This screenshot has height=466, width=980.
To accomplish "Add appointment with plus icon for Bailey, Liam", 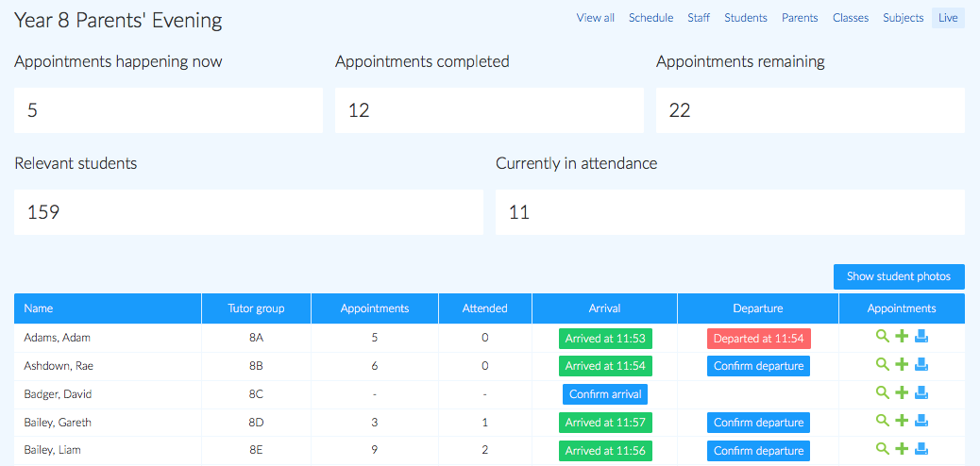I will pos(902,450).
